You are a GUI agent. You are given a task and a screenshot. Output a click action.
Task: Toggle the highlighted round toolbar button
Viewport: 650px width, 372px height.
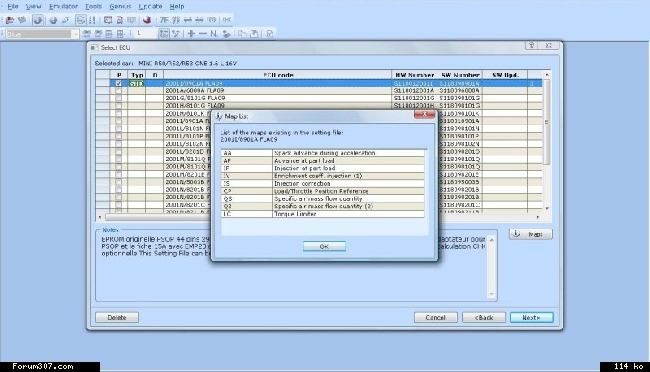[38, 20]
